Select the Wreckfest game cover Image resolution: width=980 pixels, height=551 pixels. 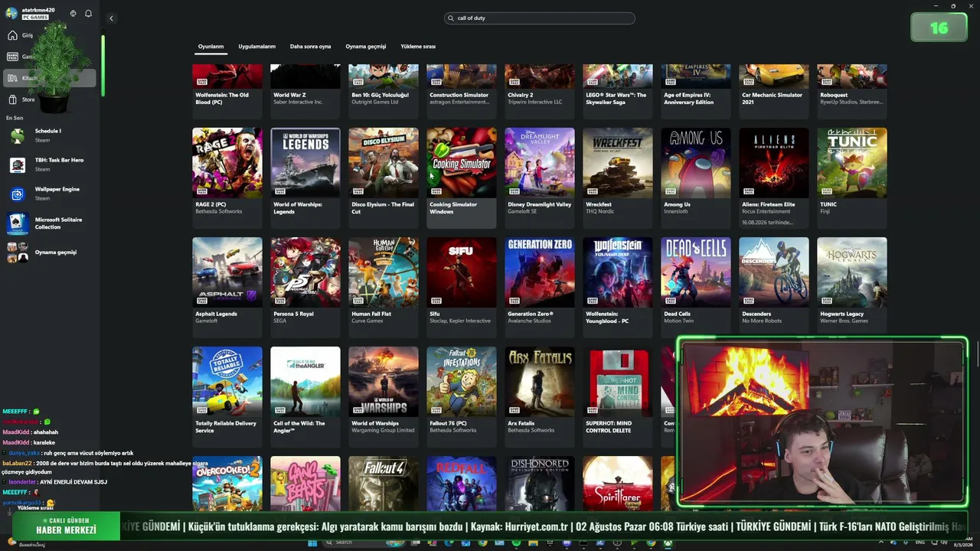click(618, 163)
